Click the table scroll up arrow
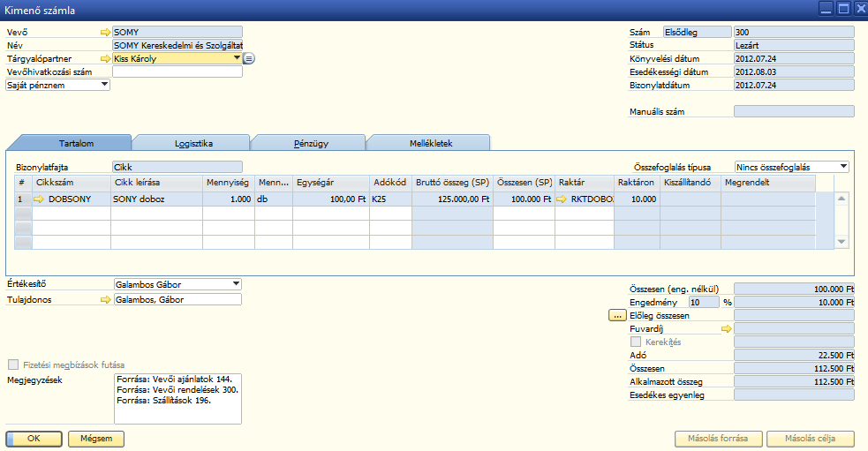The image size is (868, 451). pyautogui.click(x=842, y=199)
